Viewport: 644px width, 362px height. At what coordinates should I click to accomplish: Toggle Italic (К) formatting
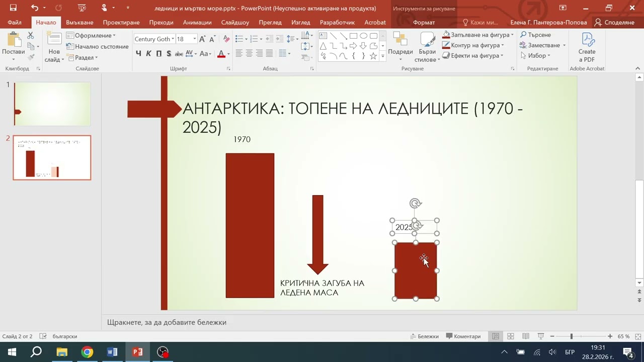click(149, 54)
